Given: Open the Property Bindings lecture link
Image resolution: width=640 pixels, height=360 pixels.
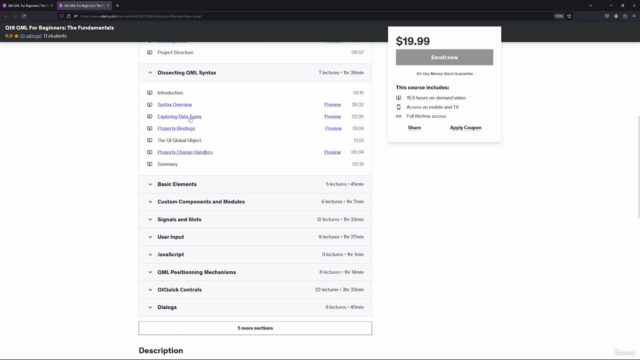Looking at the screenshot, I should pos(176,128).
